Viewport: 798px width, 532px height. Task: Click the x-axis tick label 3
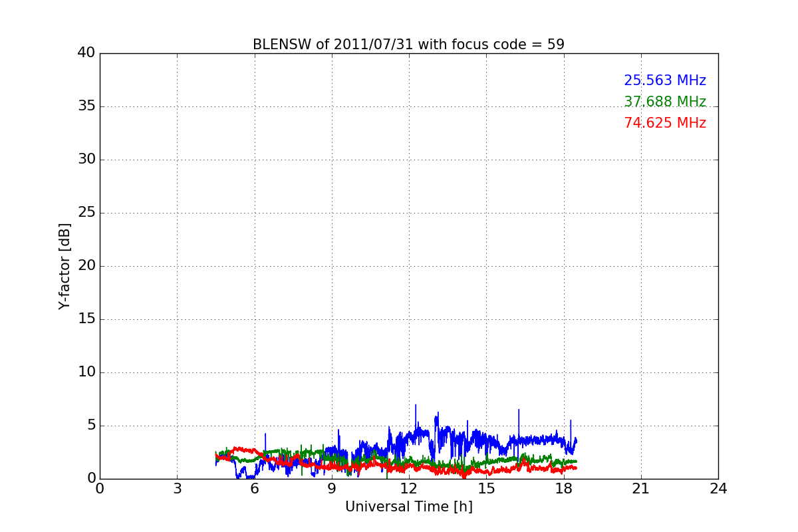177,489
